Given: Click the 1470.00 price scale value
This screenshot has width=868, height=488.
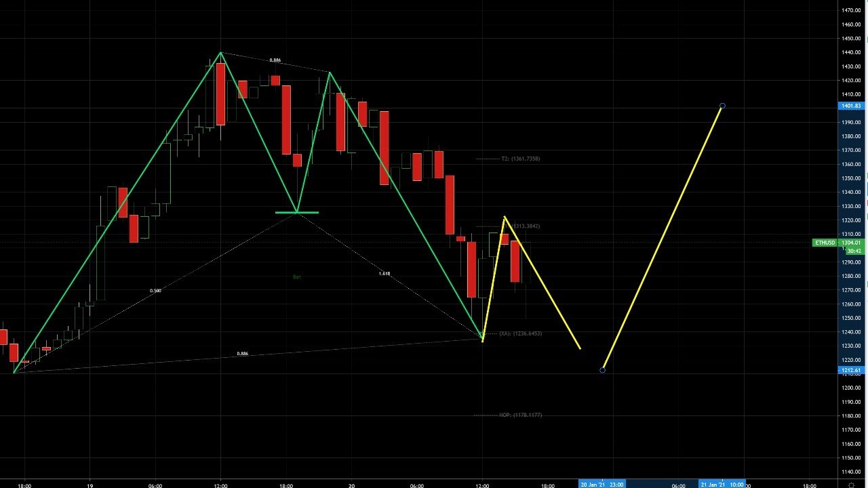Looking at the screenshot, I should pyautogui.click(x=851, y=10).
